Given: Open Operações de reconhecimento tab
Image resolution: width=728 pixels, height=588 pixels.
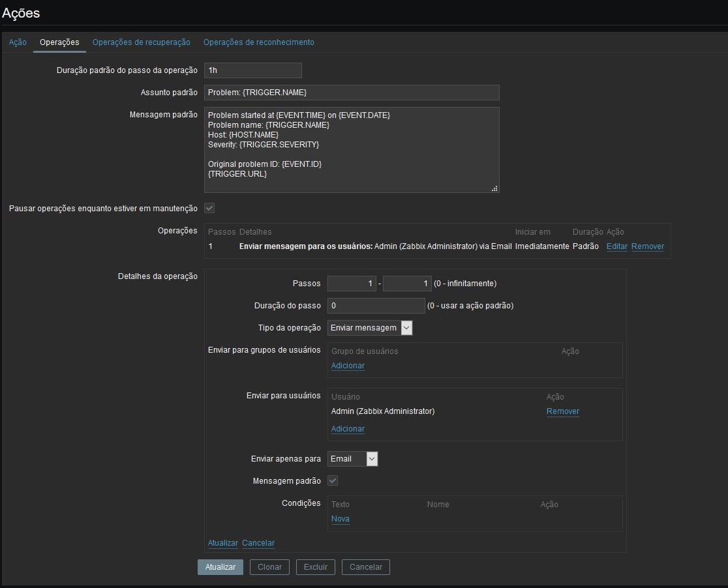Looking at the screenshot, I should [258, 42].
